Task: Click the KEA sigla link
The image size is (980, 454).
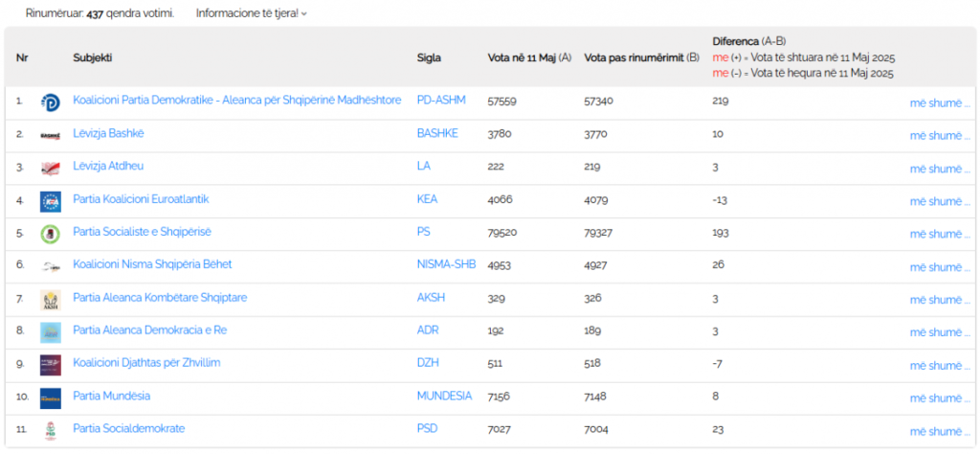Action: [428, 199]
